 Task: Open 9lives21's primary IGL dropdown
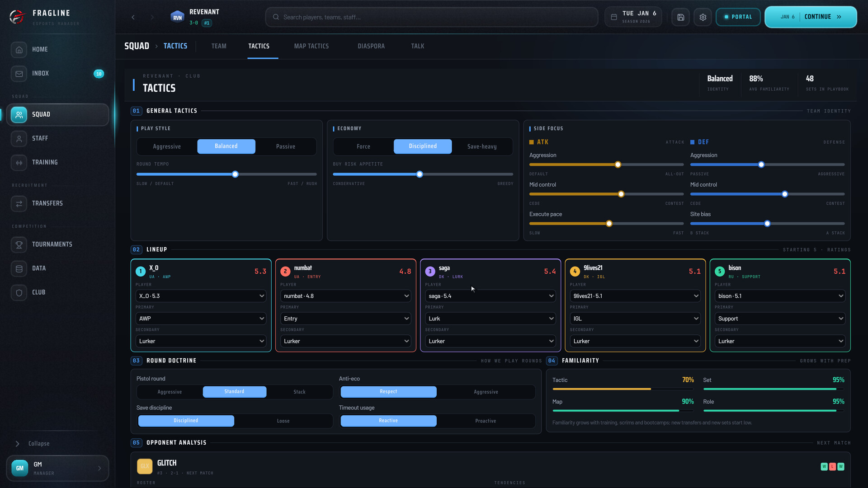coord(635,319)
